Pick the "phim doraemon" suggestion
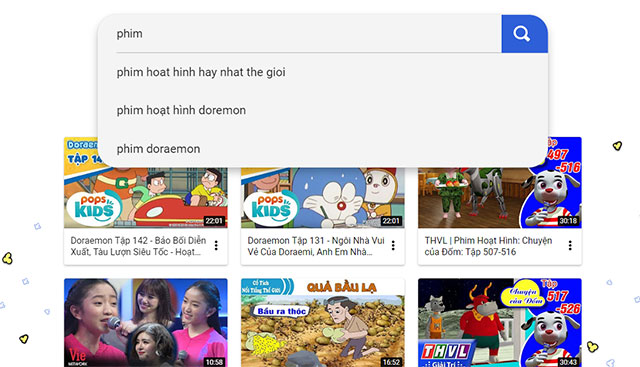Image resolution: width=640 pixels, height=367 pixels. (158, 149)
